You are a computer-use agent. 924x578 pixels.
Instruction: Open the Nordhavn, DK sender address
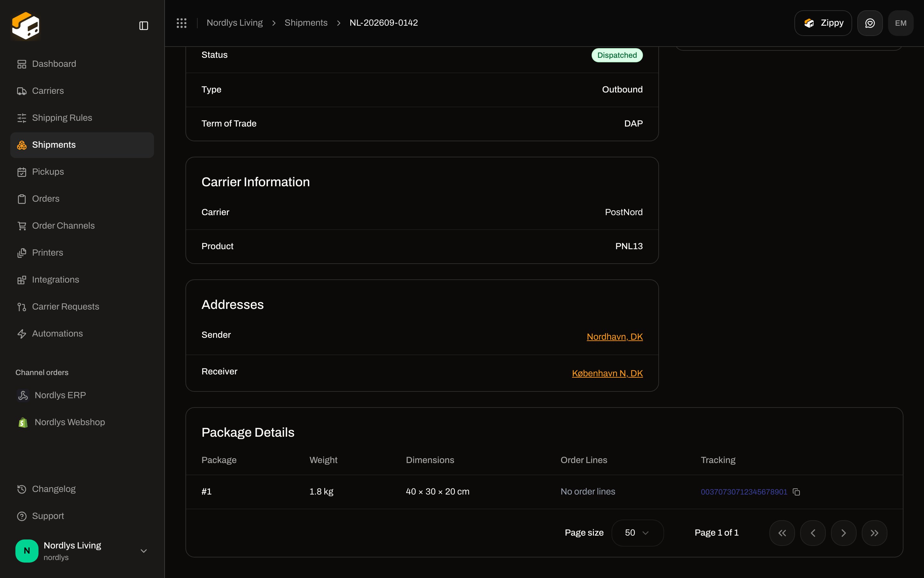click(x=615, y=337)
